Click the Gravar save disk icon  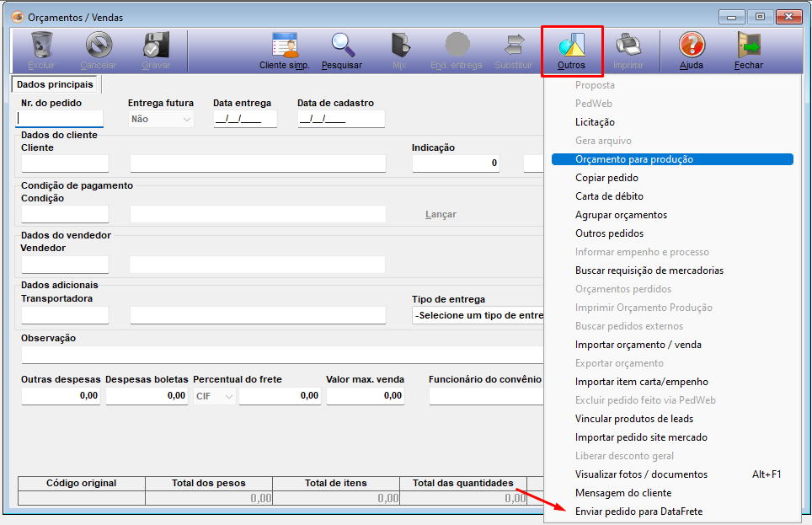pos(156,46)
